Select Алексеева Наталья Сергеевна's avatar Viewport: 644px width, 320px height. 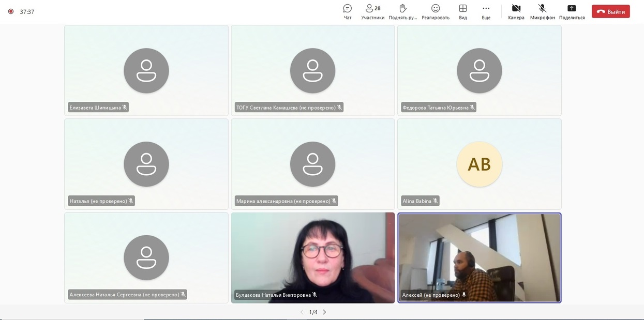pyautogui.click(x=146, y=257)
